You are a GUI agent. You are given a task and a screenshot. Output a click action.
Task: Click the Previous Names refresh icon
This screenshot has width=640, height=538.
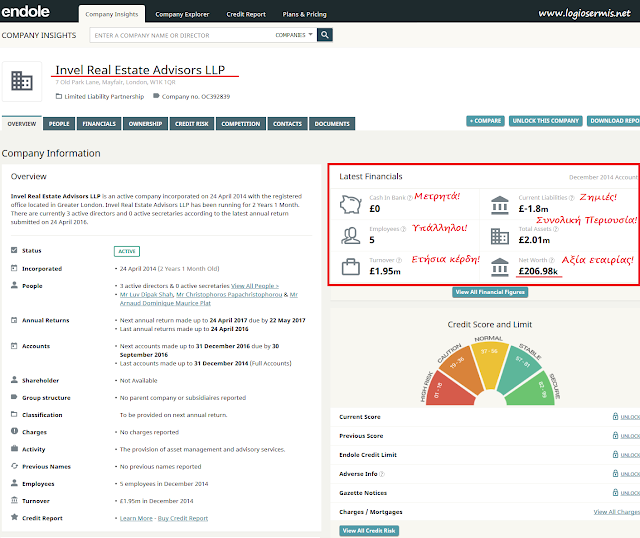pyautogui.click(x=14, y=466)
